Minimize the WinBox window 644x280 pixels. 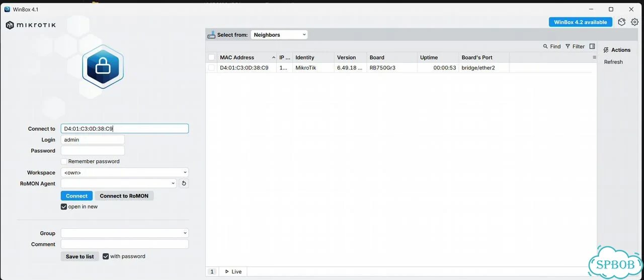(591, 9)
